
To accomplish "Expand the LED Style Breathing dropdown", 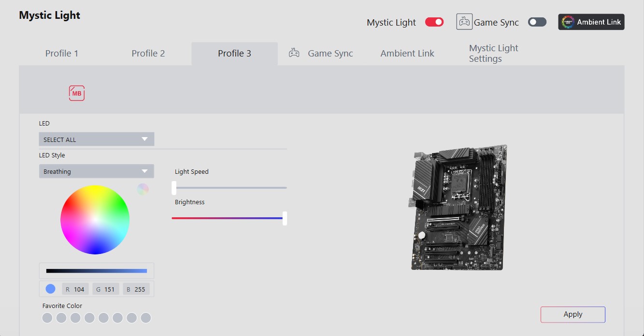I will pos(97,171).
